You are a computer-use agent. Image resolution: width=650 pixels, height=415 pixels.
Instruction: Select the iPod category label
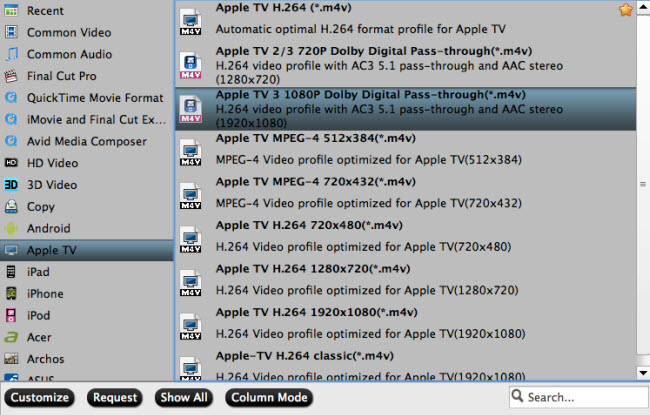click(x=39, y=315)
